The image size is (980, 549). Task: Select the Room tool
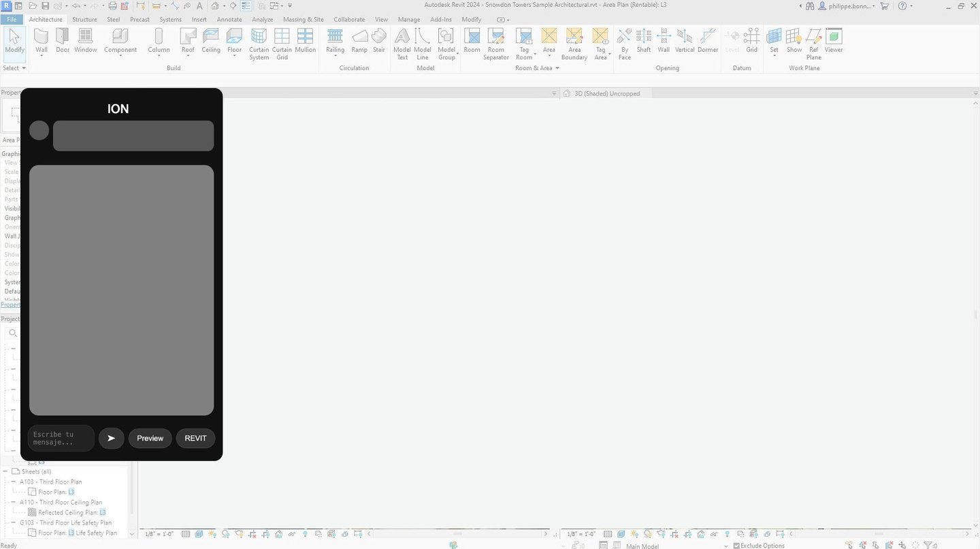(472, 41)
